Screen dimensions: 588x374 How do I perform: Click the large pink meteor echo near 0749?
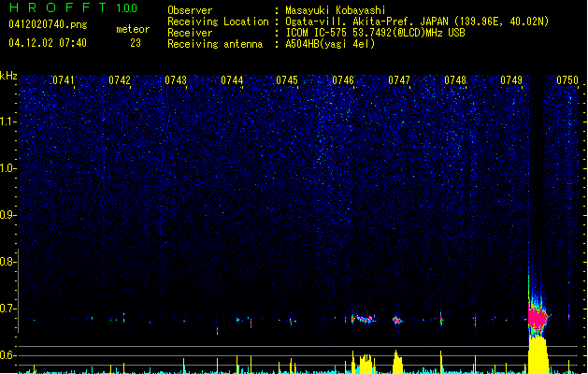[538, 318]
